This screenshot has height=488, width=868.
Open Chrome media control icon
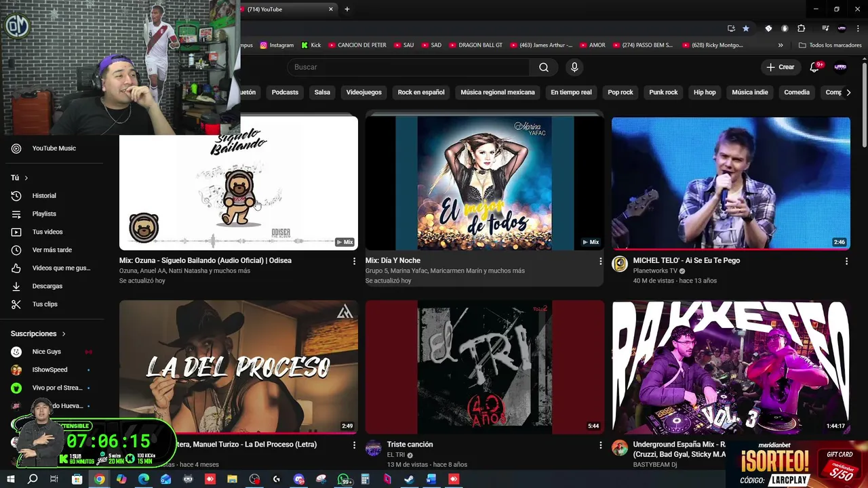825,28
